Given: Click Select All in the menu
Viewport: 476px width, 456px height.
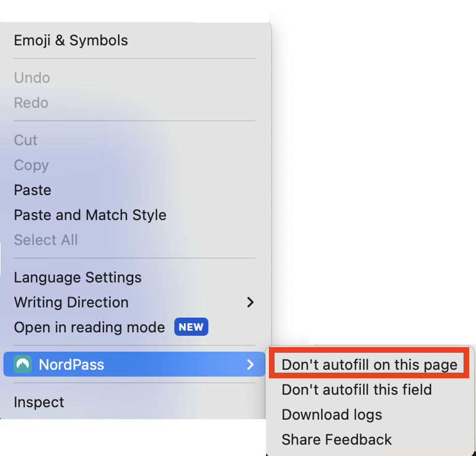Looking at the screenshot, I should [45, 240].
